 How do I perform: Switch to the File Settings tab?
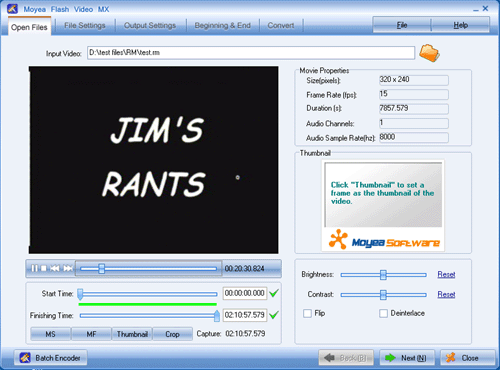85,26
